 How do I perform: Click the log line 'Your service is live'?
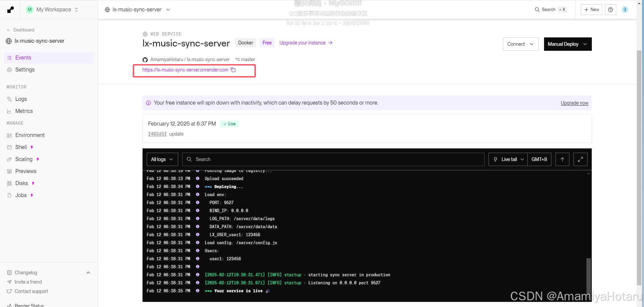(238, 291)
